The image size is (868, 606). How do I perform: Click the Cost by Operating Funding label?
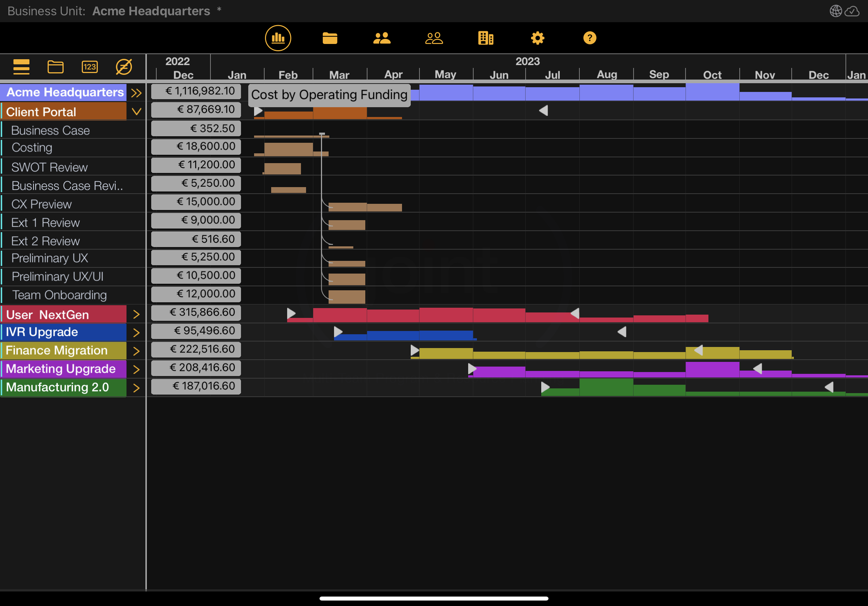click(329, 94)
